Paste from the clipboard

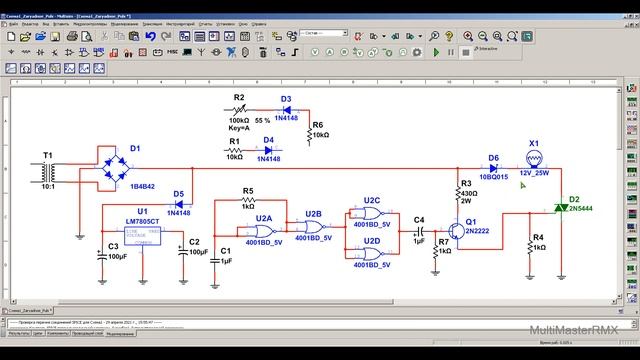pyautogui.click(x=134, y=37)
